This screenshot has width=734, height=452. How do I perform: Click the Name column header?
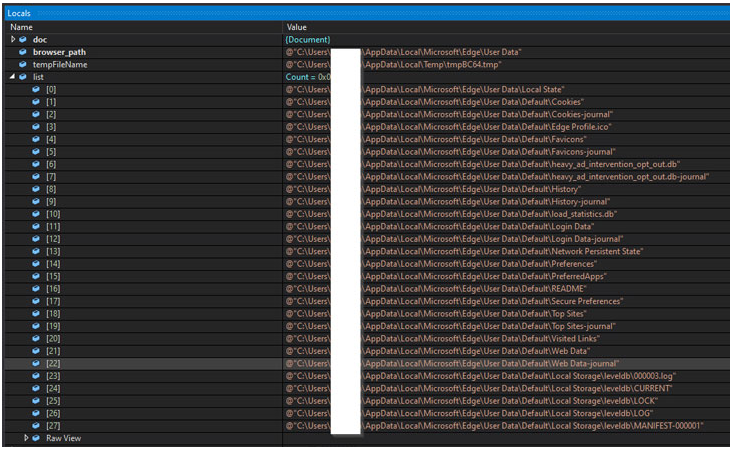tap(22, 27)
